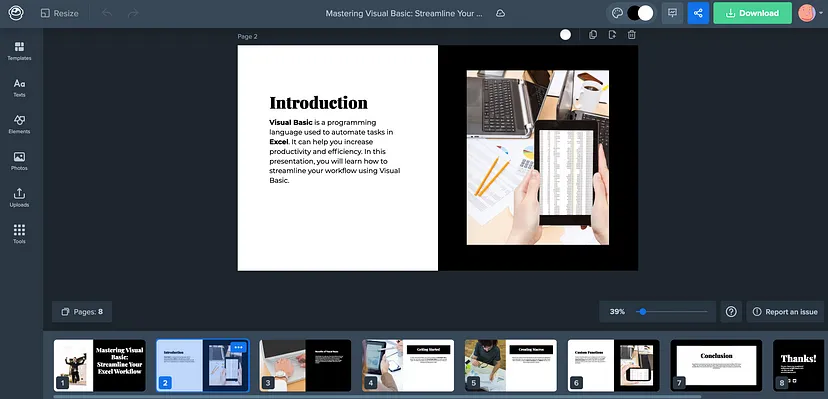Select the black theme color swatch

coord(634,13)
